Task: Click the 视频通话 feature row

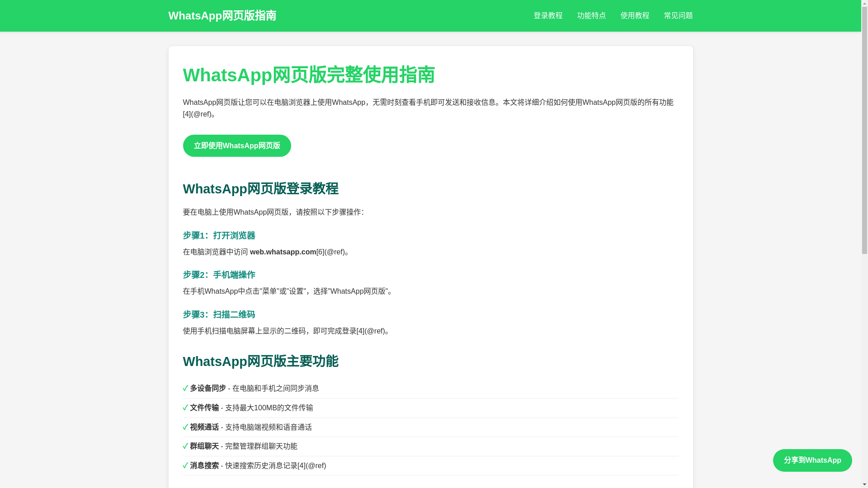Action: (430, 427)
